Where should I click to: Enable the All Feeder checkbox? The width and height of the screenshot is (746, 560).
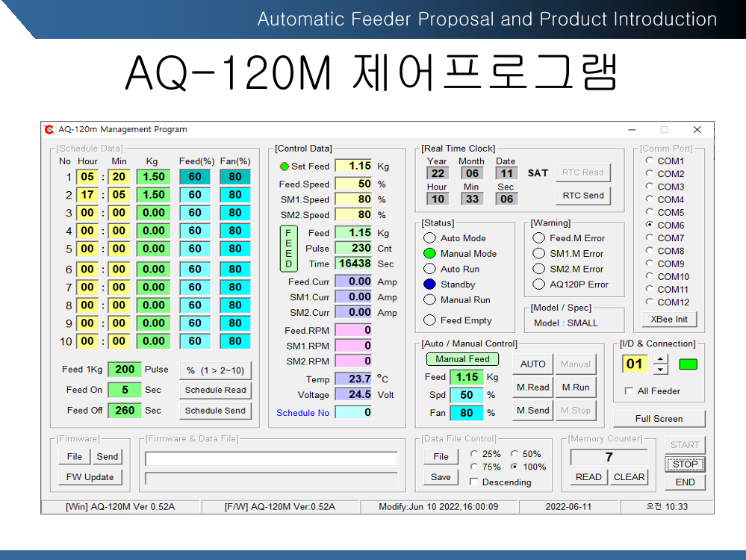click(629, 391)
